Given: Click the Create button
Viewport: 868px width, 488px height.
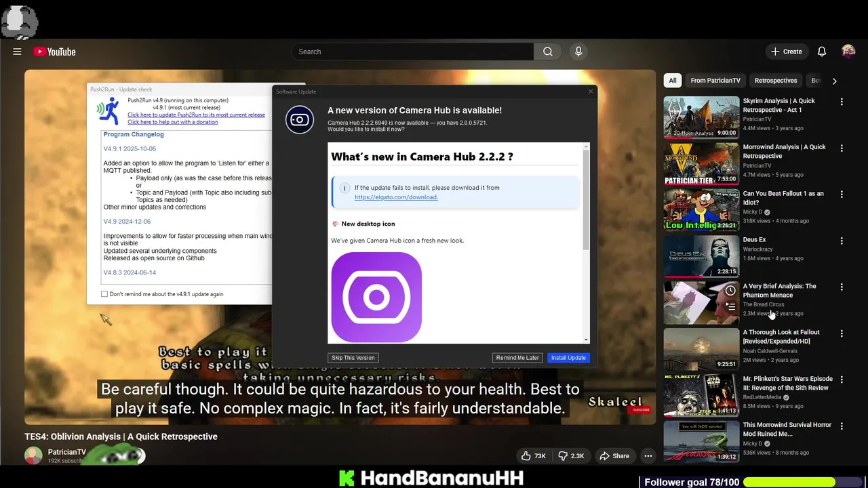Looking at the screenshot, I should (x=787, y=52).
